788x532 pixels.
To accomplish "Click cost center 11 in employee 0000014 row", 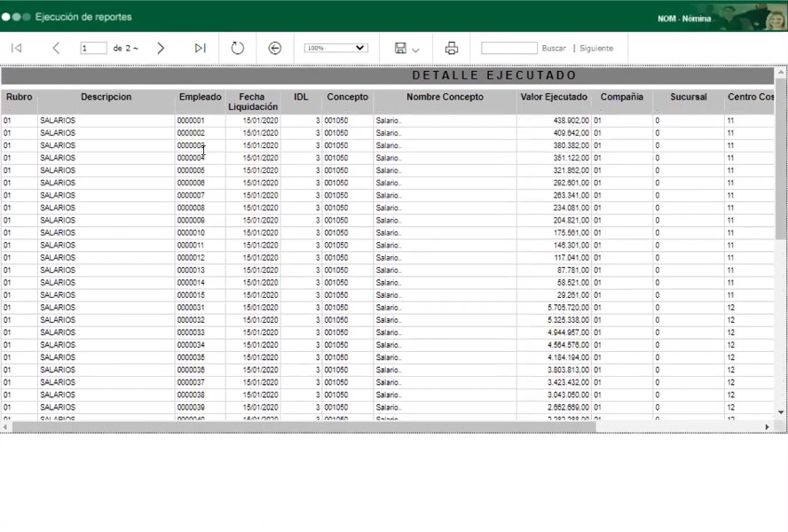I will 730,283.
